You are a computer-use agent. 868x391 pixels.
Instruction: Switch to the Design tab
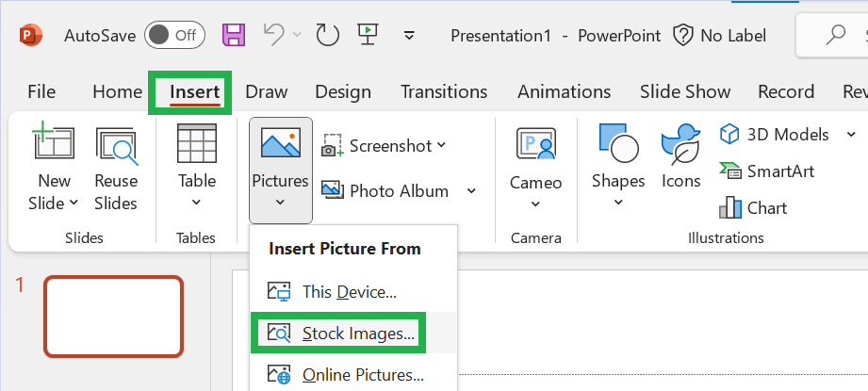click(343, 91)
